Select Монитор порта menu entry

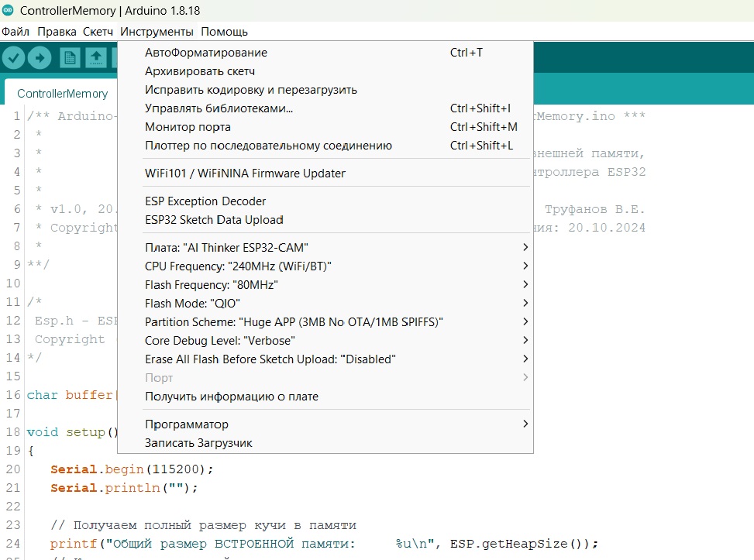(188, 127)
